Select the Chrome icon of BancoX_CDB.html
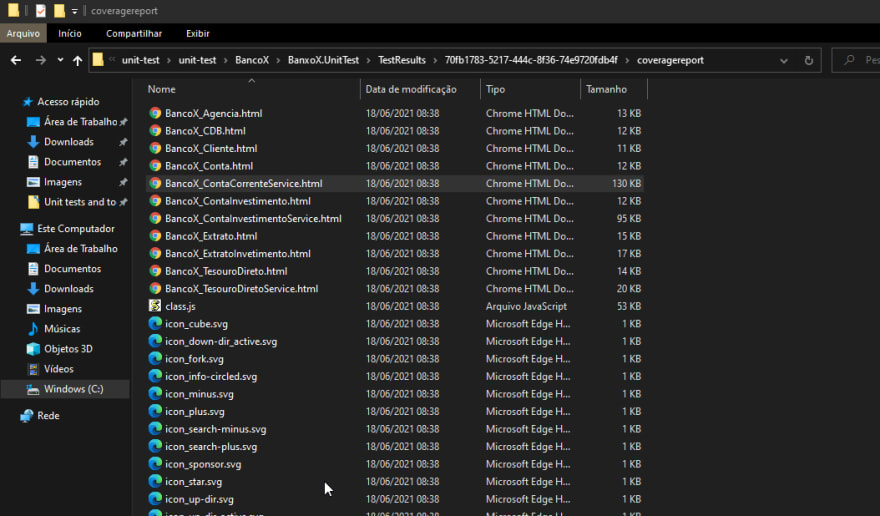 [x=155, y=131]
